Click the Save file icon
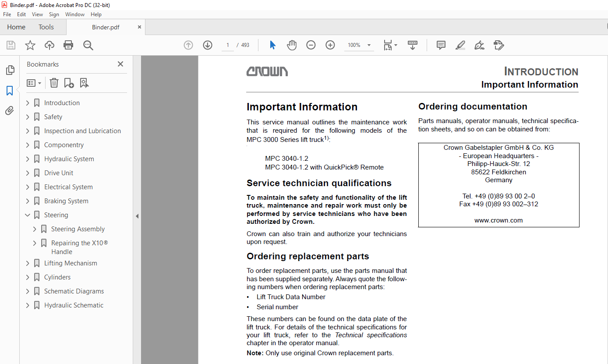 tap(11, 45)
